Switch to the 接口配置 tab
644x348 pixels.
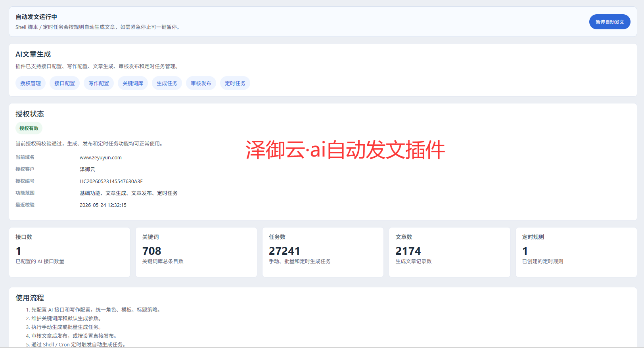click(65, 83)
